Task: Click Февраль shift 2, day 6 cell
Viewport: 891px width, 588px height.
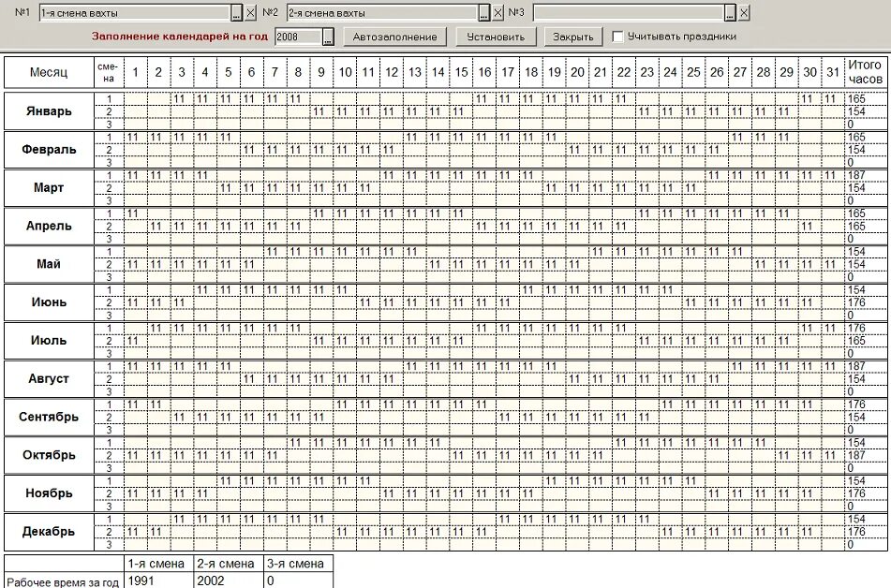Action: (252, 150)
